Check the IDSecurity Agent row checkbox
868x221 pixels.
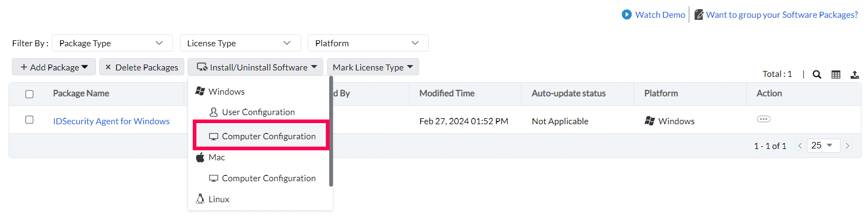30,120
